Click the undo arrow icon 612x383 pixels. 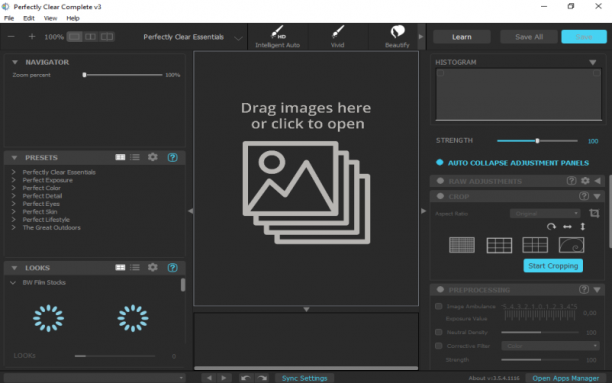(246, 378)
